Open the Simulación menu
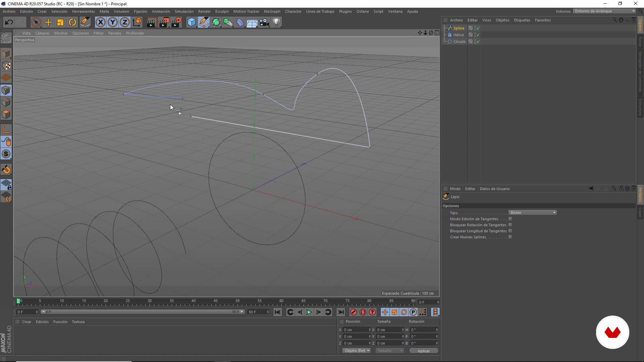The width and height of the screenshot is (644, 362). click(184, 11)
